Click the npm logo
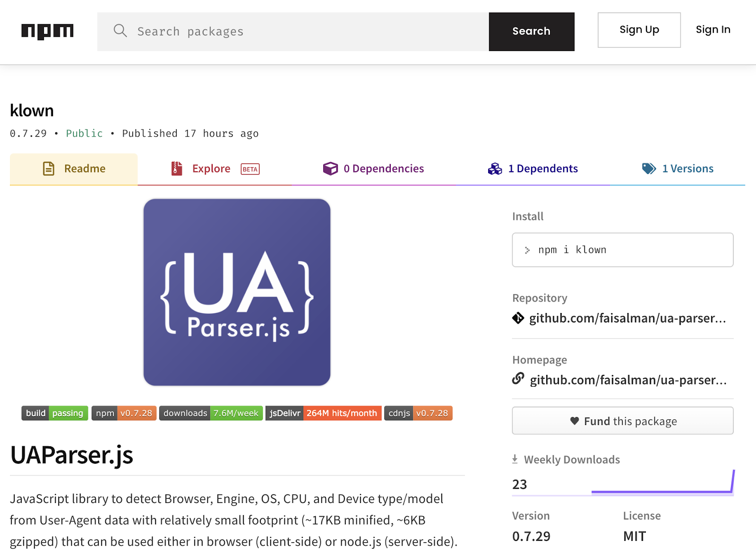Viewport: 756px width, 555px height. [47, 31]
